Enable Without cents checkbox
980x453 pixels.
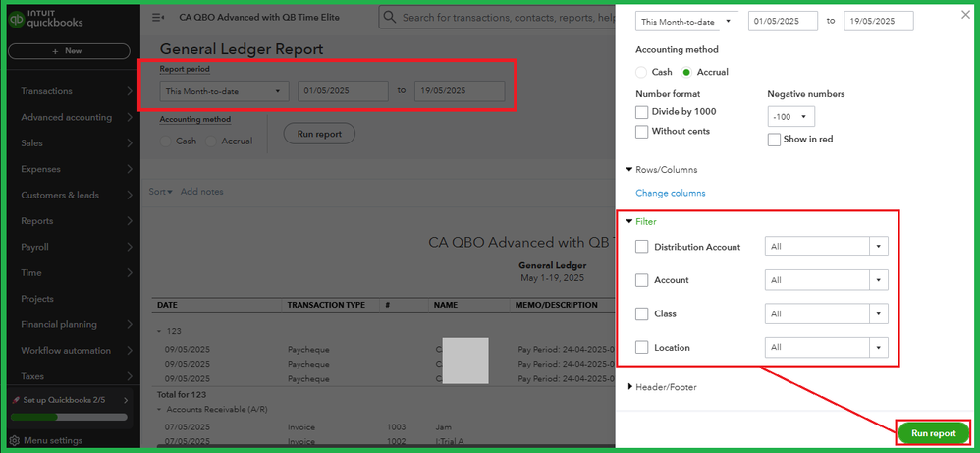pos(641,132)
